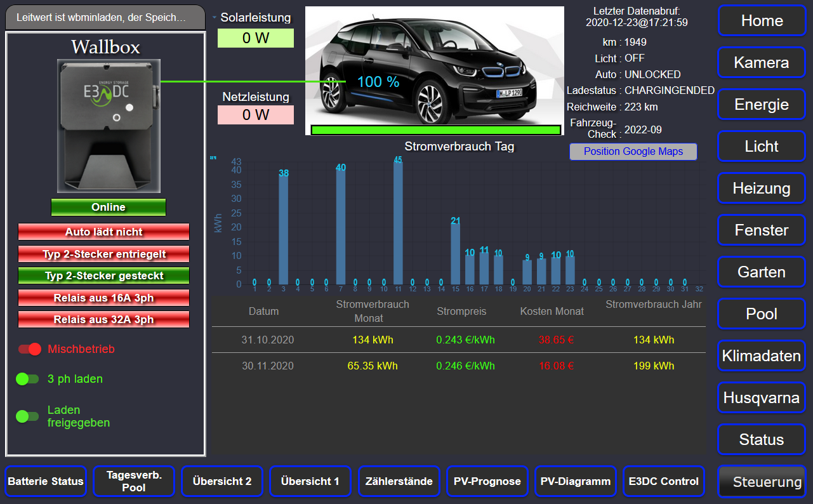
Task: Click the 199 kWh yearly value
Action: click(x=654, y=366)
